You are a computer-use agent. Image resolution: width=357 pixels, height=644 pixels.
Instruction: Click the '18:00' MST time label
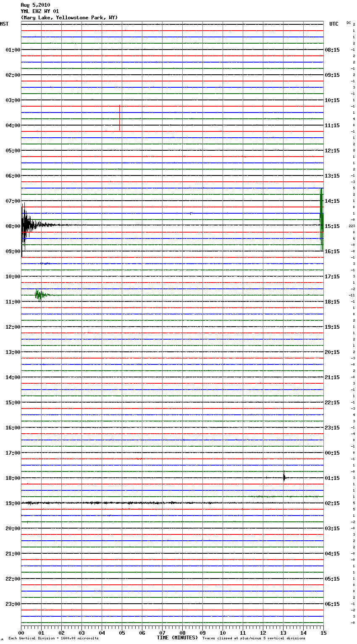click(13, 478)
